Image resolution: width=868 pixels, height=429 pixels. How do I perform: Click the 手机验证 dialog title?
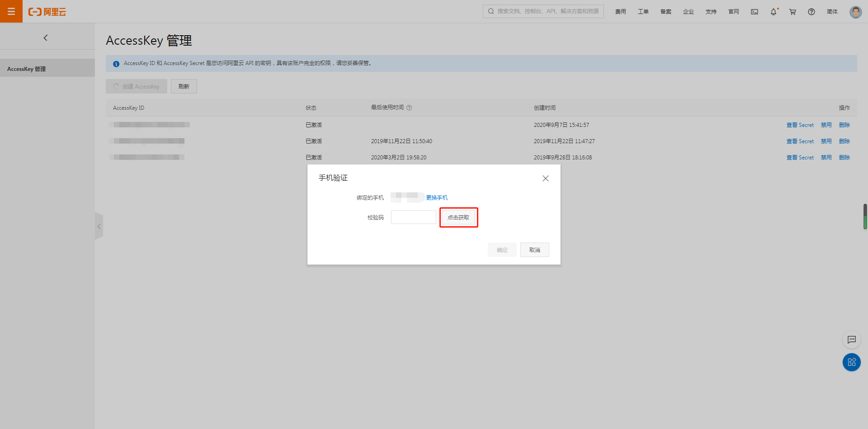pyautogui.click(x=333, y=178)
